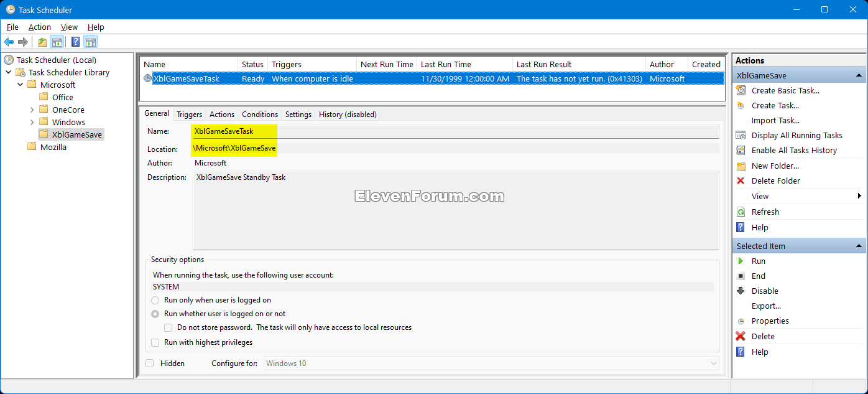The width and height of the screenshot is (868, 394).
Task: Collapse the Microsoft folder in the tree
Action: [20, 84]
